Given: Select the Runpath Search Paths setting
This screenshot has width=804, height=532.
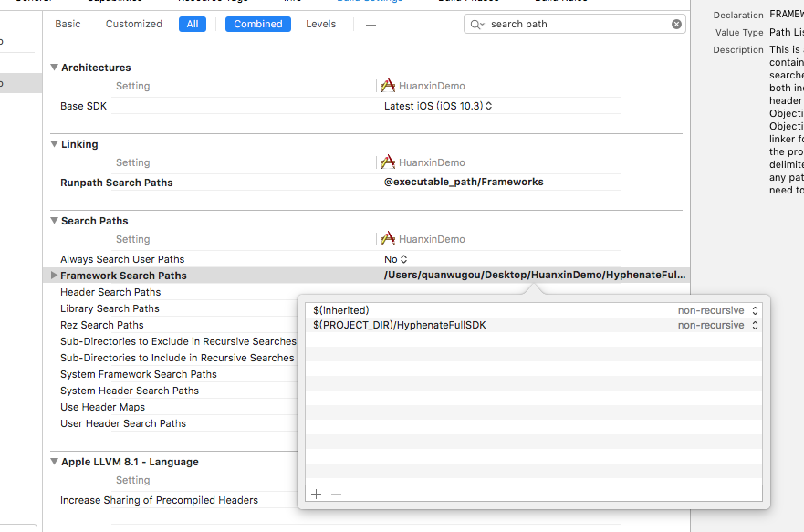Looking at the screenshot, I should pos(117,183).
